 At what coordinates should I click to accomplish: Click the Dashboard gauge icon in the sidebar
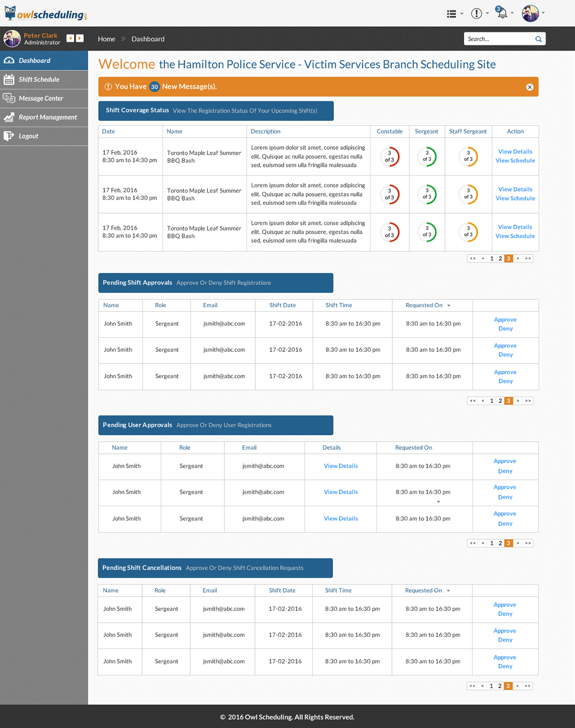[9, 61]
